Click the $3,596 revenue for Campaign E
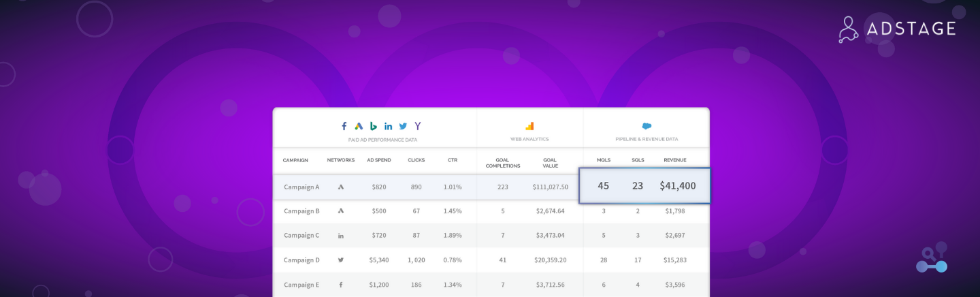The width and height of the screenshot is (980, 297). point(675,285)
